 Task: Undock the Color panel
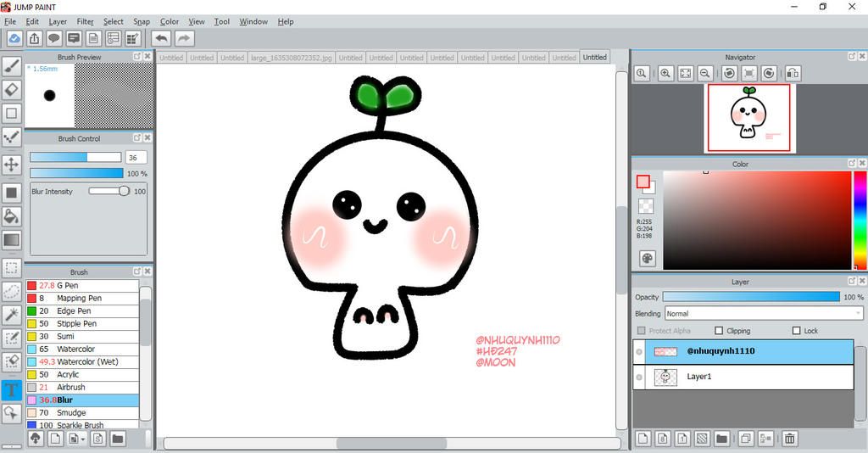(852, 164)
